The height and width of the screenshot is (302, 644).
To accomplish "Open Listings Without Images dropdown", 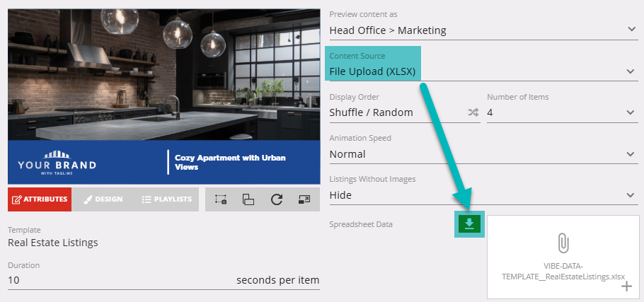I will tap(631, 194).
